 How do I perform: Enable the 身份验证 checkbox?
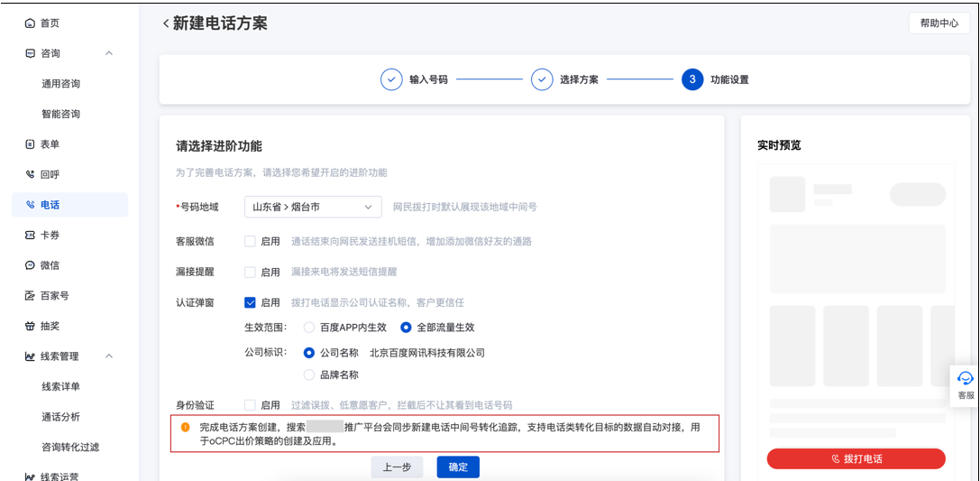250,406
